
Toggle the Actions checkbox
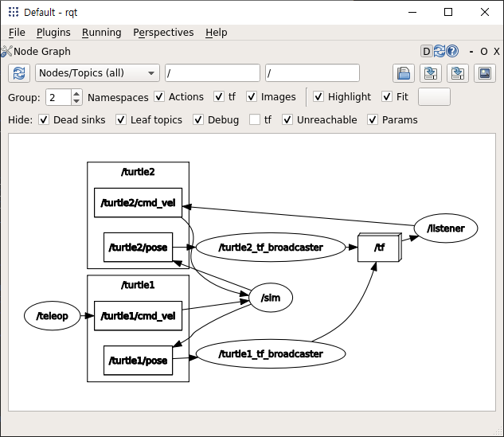(159, 97)
